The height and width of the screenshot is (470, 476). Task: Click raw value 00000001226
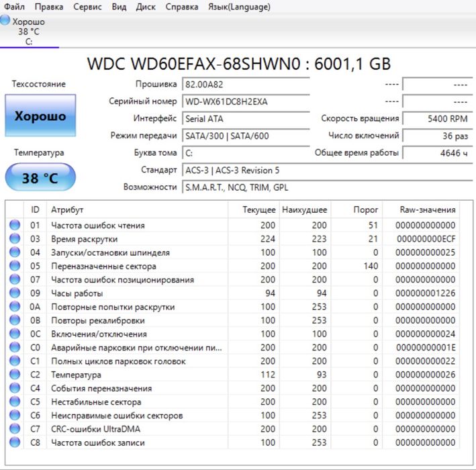coord(425,293)
